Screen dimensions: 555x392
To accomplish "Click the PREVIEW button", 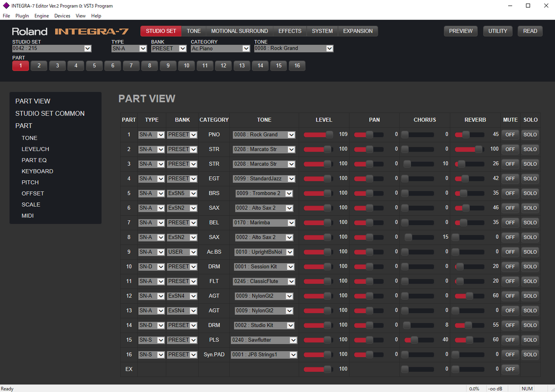I will (x=460, y=31).
